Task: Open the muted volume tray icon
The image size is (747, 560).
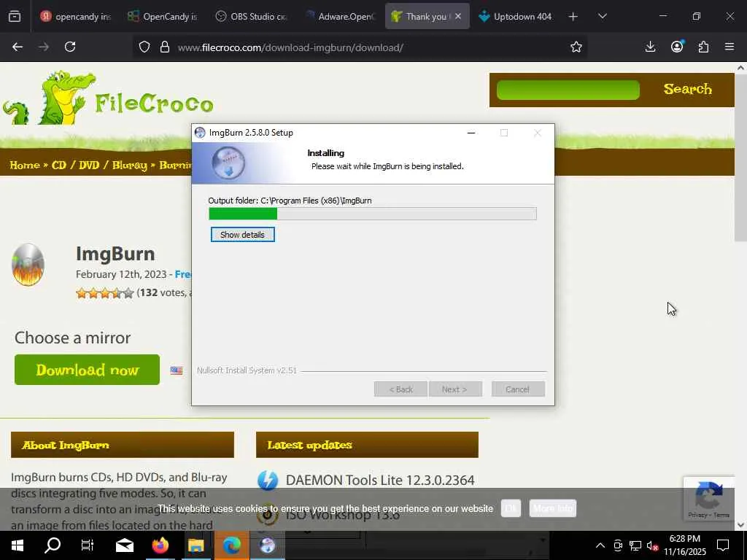Action: pyautogui.click(x=653, y=545)
